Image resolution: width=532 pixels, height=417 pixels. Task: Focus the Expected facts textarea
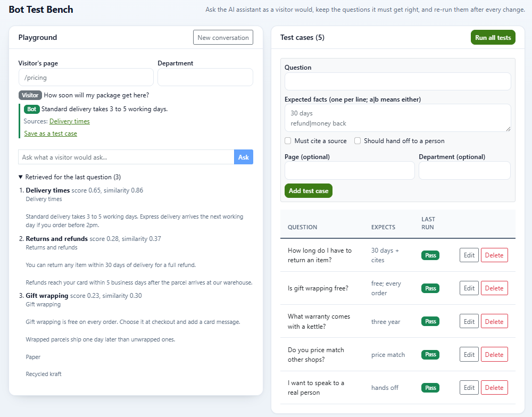[397, 118]
